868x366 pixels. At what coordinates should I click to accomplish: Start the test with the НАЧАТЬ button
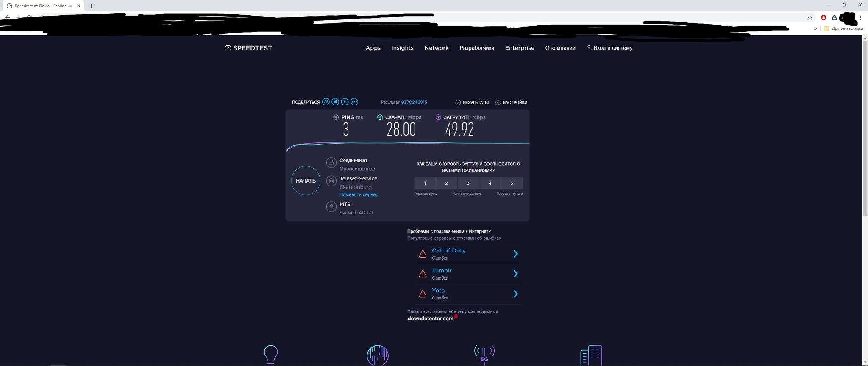tap(306, 181)
